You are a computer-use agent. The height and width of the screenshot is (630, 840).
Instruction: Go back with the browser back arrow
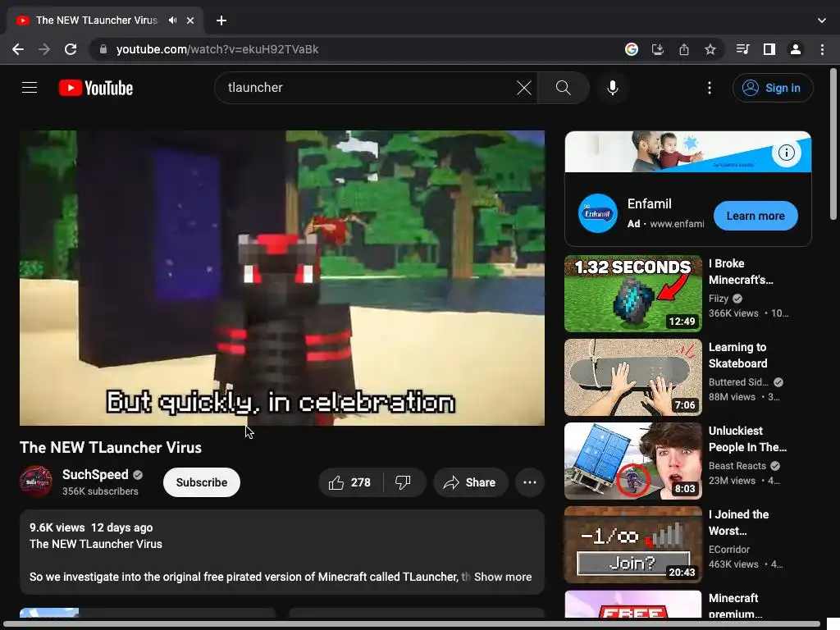tap(18, 49)
